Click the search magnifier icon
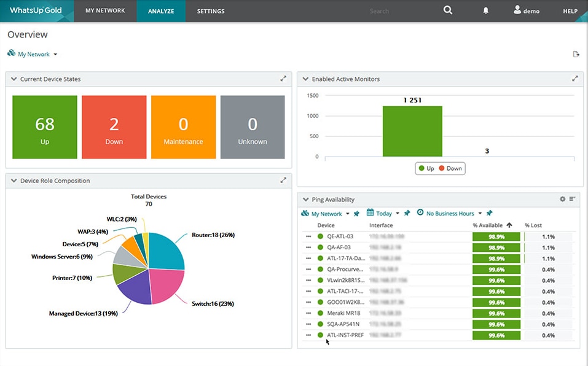Screen dimensions: 588x366 tap(448, 10)
